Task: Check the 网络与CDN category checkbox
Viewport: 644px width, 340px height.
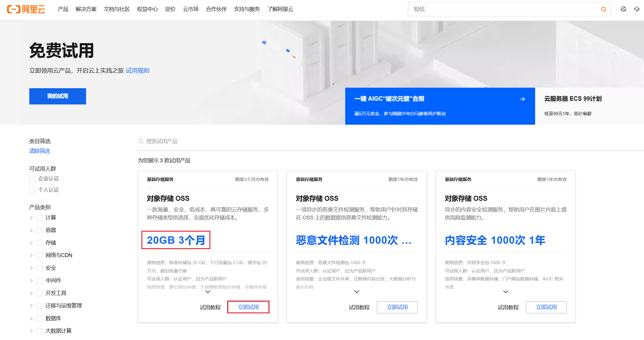Action: click(x=40, y=255)
